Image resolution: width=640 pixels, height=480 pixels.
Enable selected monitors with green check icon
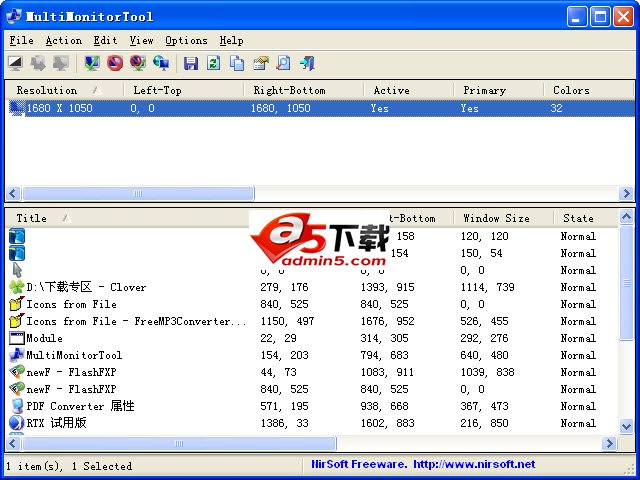point(92,63)
